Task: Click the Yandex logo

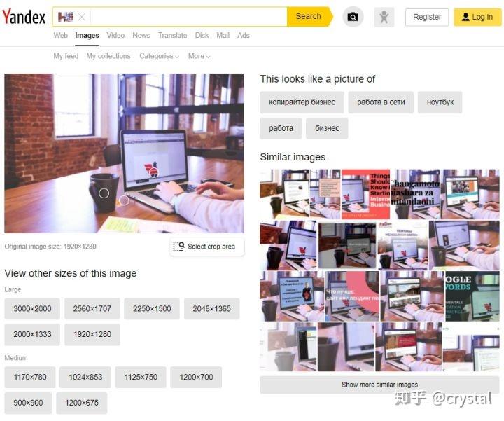Action: coord(24,17)
